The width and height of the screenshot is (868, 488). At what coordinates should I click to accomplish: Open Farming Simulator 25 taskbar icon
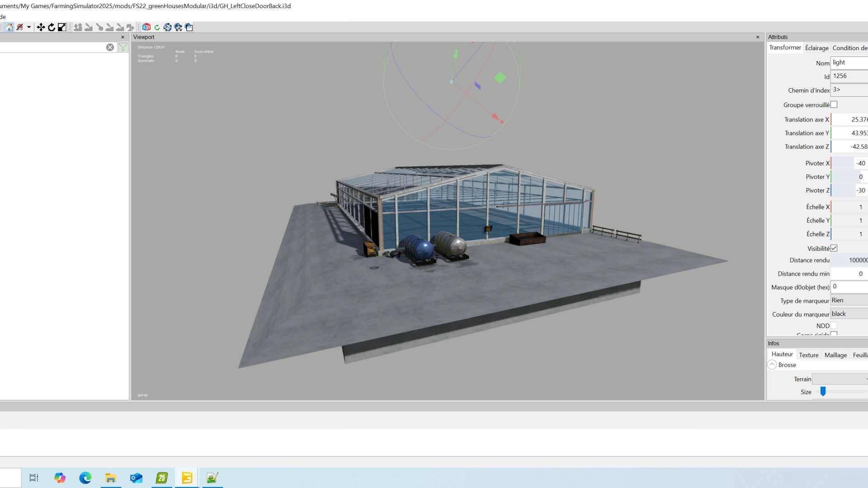(x=161, y=478)
